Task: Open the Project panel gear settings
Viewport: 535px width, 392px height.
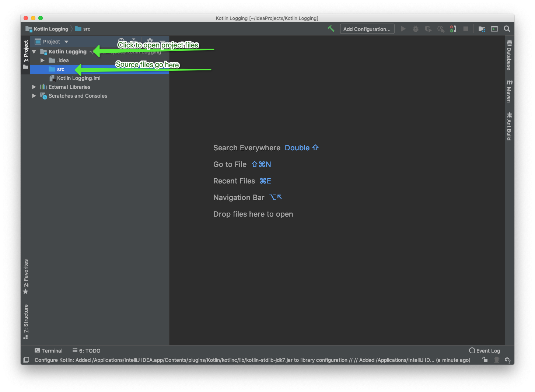Action: tap(150, 41)
